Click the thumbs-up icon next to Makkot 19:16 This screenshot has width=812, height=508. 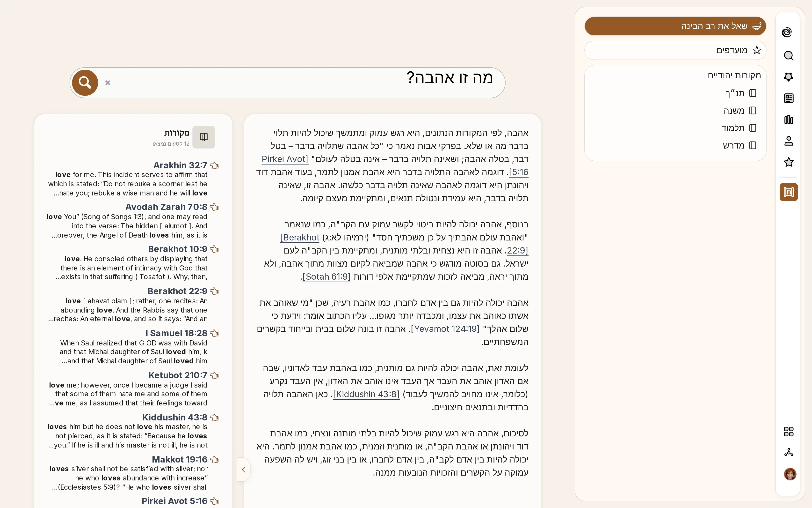click(x=214, y=459)
